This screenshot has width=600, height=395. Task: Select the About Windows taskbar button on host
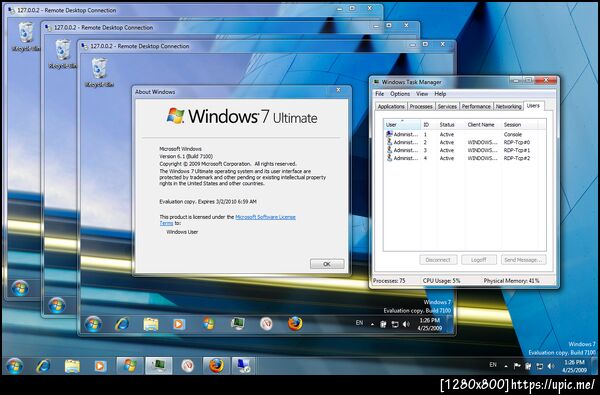tap(130, 366)
